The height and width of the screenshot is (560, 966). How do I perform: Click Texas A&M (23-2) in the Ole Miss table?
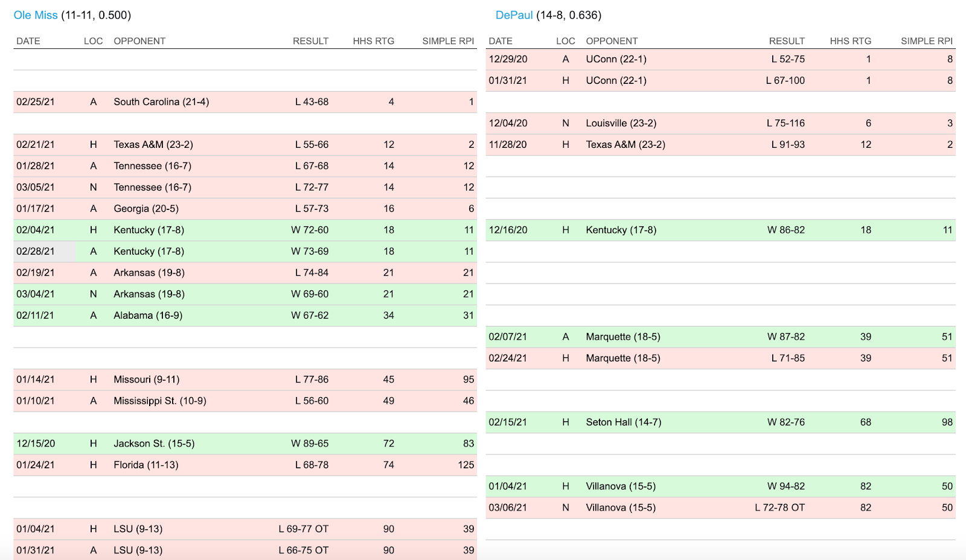153,145
